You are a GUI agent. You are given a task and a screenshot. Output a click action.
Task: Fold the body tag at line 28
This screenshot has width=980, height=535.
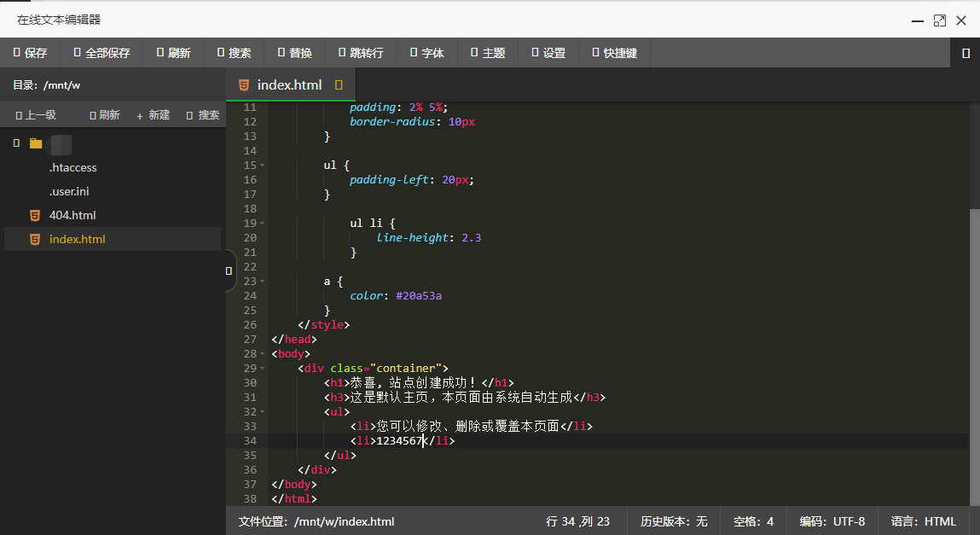[263, 354]
